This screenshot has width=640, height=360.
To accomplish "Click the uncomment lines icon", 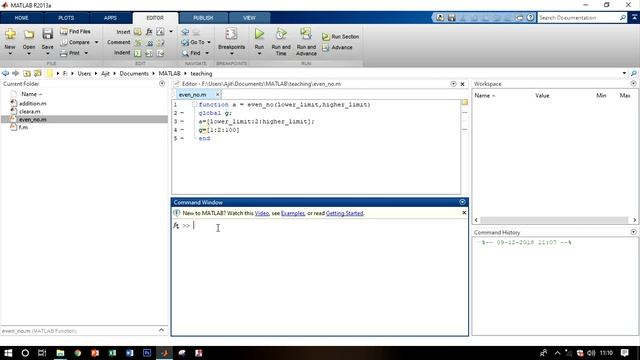I will (x=150, y=42).
